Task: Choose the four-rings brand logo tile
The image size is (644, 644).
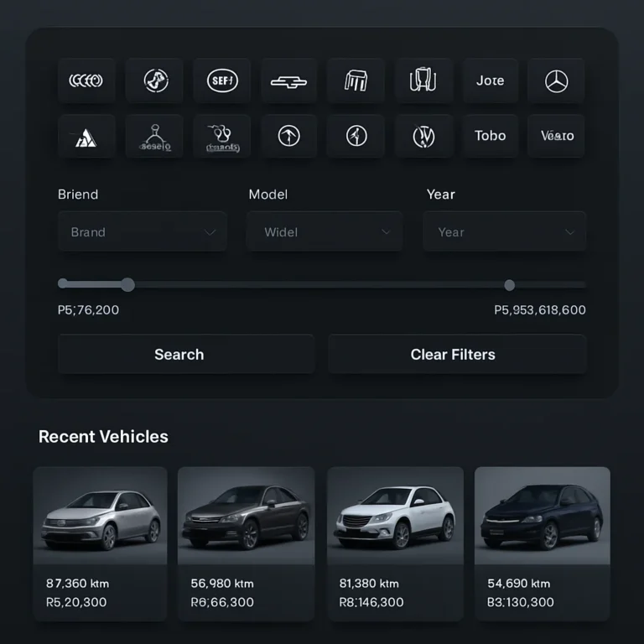Action: tap(86, 80)
